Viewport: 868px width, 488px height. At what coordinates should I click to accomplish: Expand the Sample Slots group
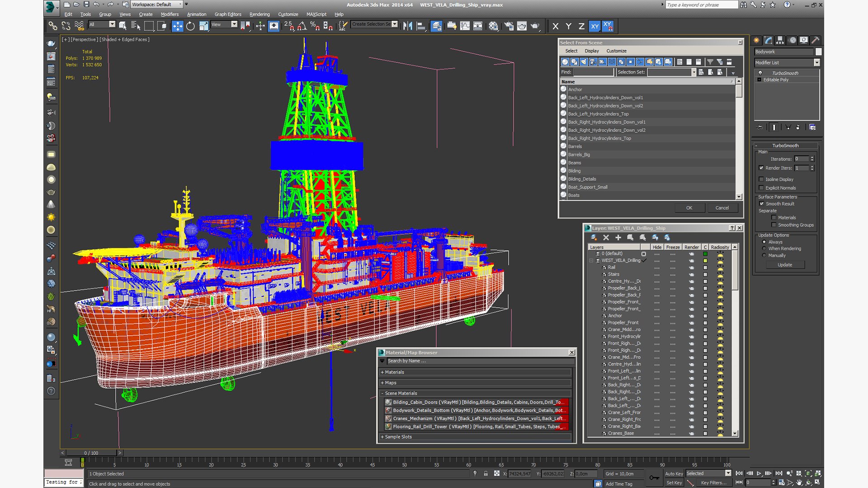pos(476,437)
